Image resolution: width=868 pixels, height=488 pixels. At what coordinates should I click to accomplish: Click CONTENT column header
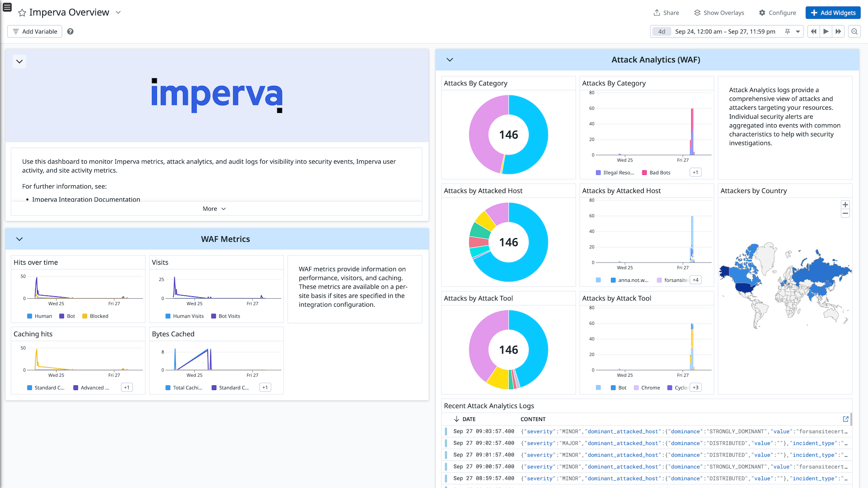pyautogui.click(x=533, y=419)
